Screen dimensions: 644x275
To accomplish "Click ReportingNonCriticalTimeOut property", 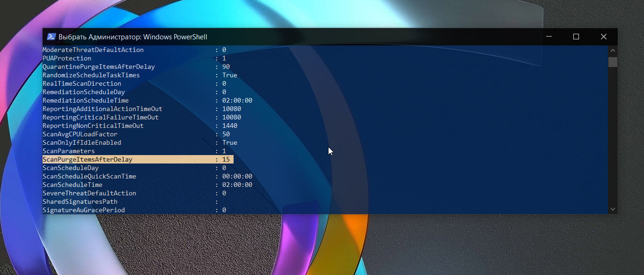I will (93, 126).
